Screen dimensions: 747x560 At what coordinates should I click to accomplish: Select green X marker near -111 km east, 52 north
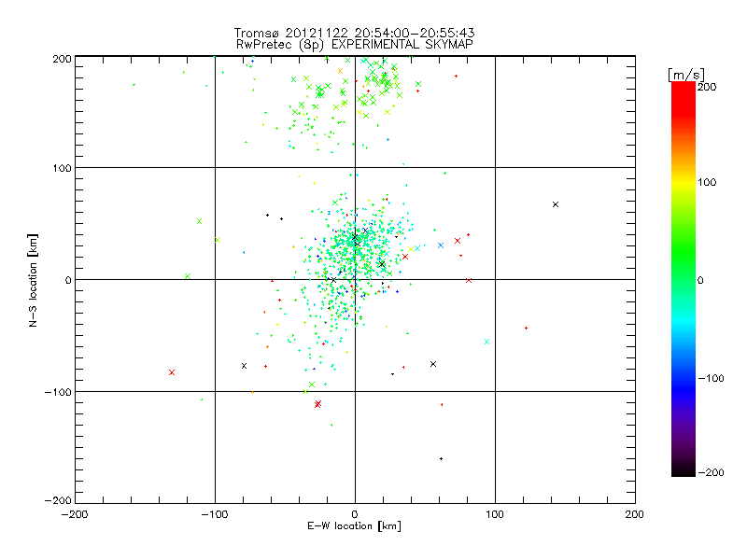coord(200,221)
